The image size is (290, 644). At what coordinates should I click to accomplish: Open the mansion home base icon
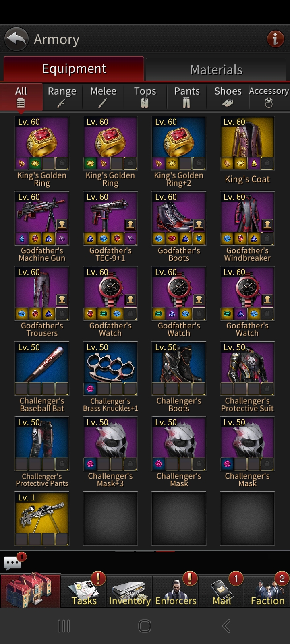30,590
